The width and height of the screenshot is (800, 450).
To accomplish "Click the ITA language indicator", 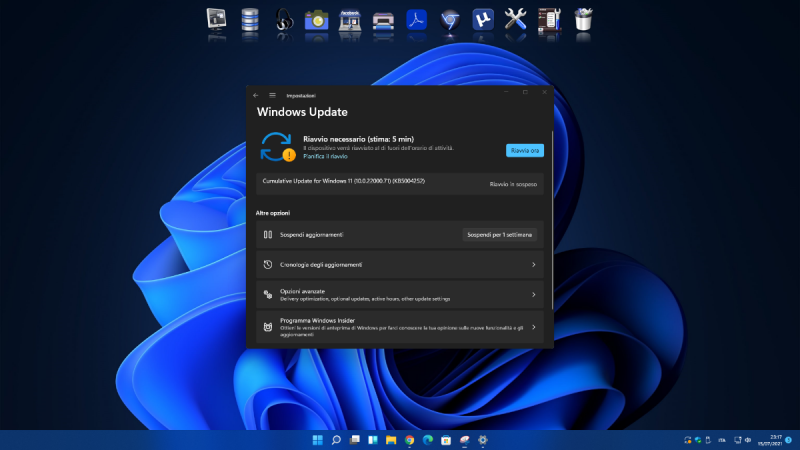I will coord(722,440).
